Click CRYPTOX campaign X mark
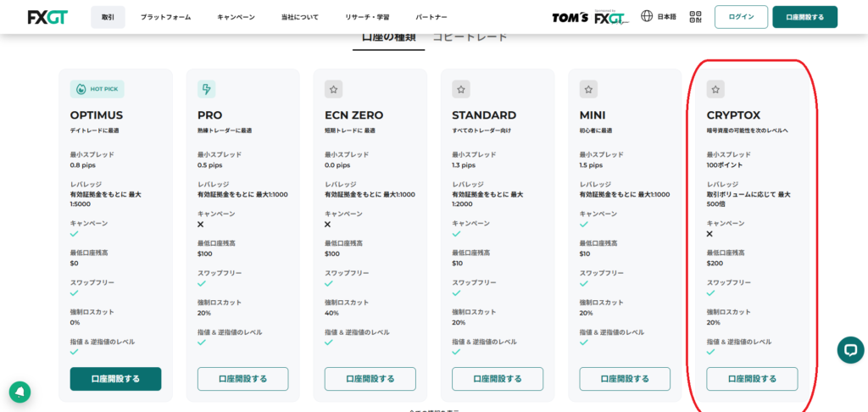Image resolution: width=868 pixels, height=412 pixels. pyautogui.click(x=709, y=234)
